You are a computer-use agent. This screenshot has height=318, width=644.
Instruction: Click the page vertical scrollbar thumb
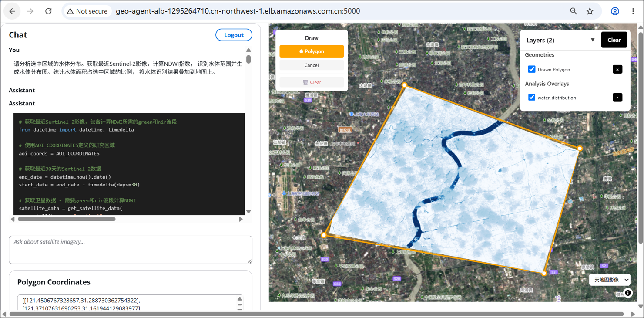(x=641, y=137)
